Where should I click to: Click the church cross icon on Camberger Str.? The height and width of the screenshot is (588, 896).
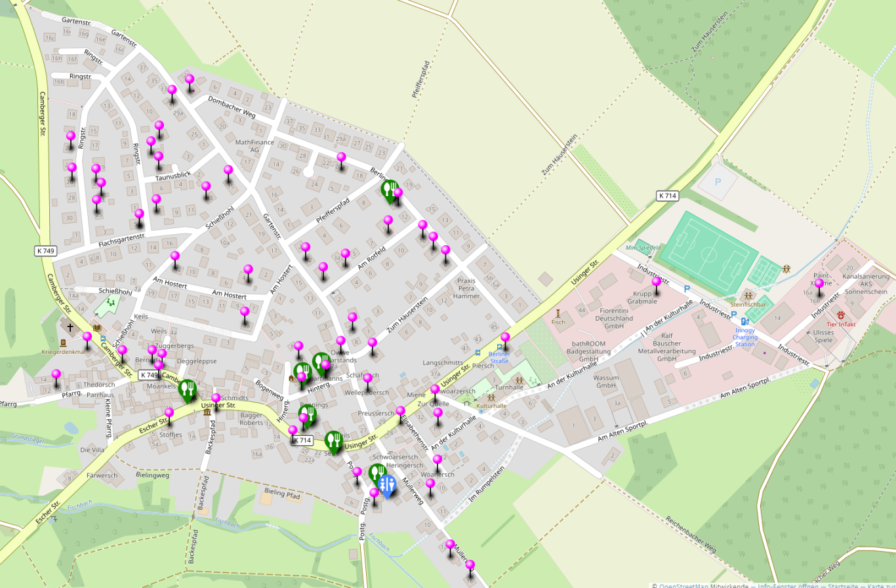(70, 326)
